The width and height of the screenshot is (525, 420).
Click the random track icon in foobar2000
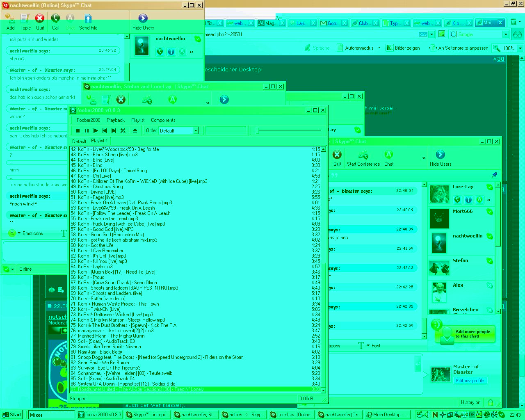click(x=123, y=130)
